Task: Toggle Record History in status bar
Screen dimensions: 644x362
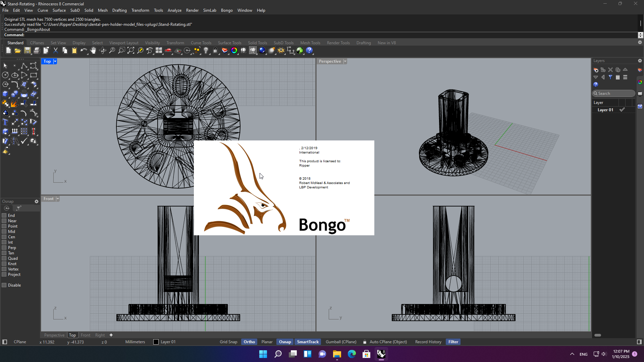Action: pyautogui.click(x=428, y=342)
